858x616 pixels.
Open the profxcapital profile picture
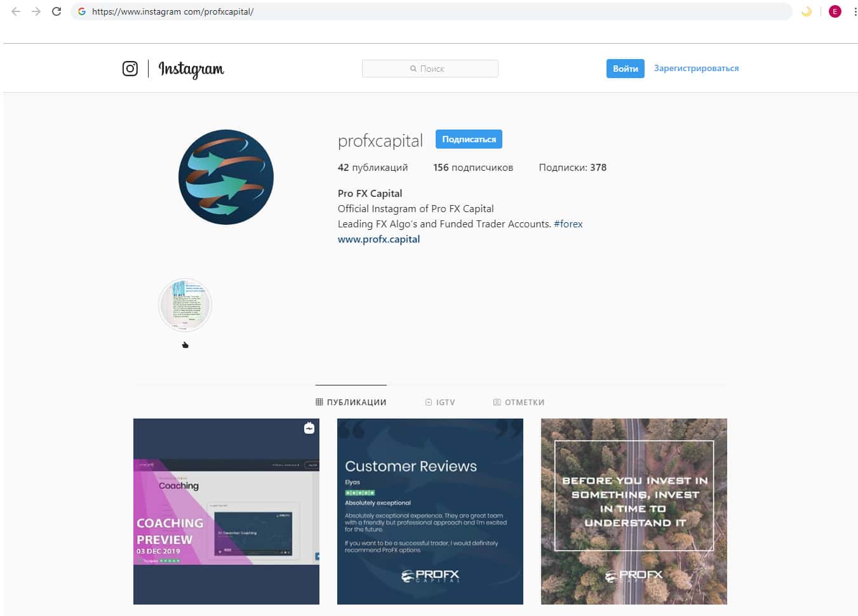tap(226, 177)
